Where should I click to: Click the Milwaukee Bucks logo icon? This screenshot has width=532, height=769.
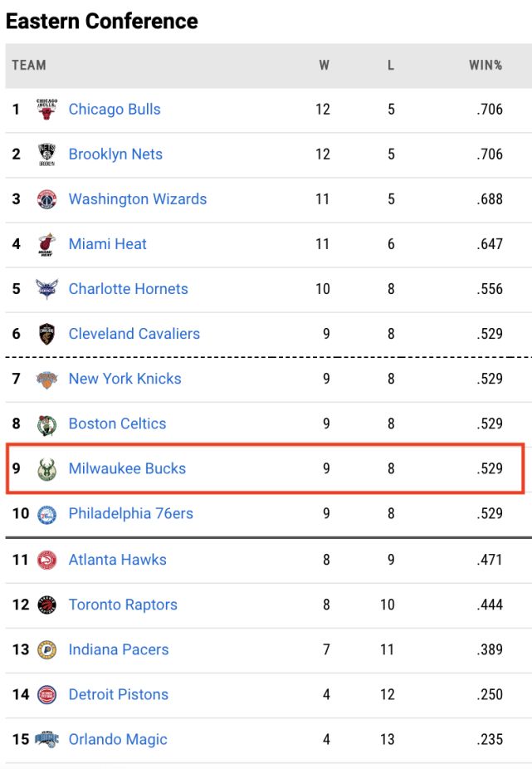pyautogui.click(x=47, y=469)
